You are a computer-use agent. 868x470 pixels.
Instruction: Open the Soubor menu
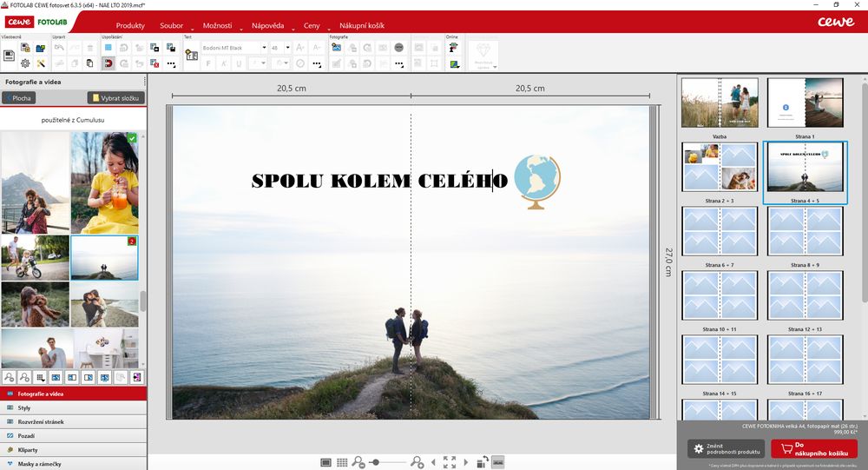click(171, 25)
